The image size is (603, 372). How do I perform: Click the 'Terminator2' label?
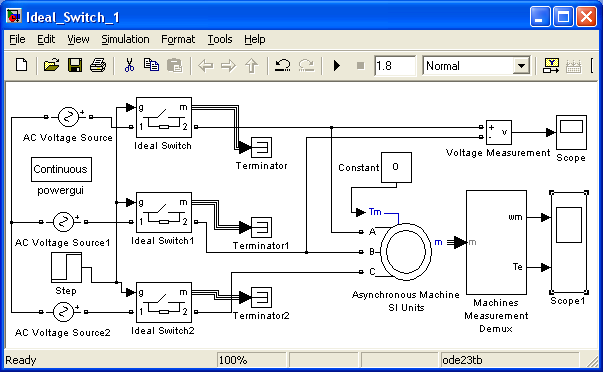coord(261,315)
